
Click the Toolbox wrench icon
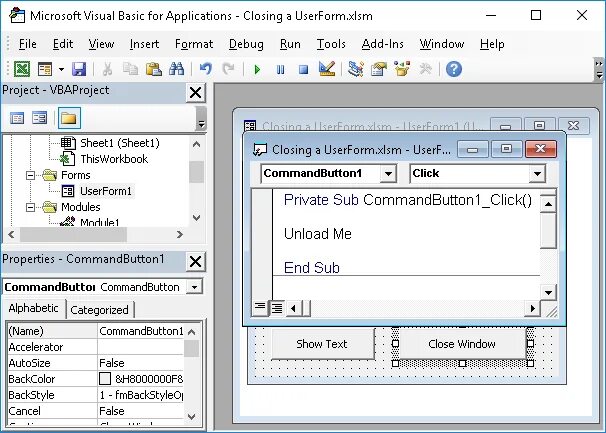pos(425,70)
